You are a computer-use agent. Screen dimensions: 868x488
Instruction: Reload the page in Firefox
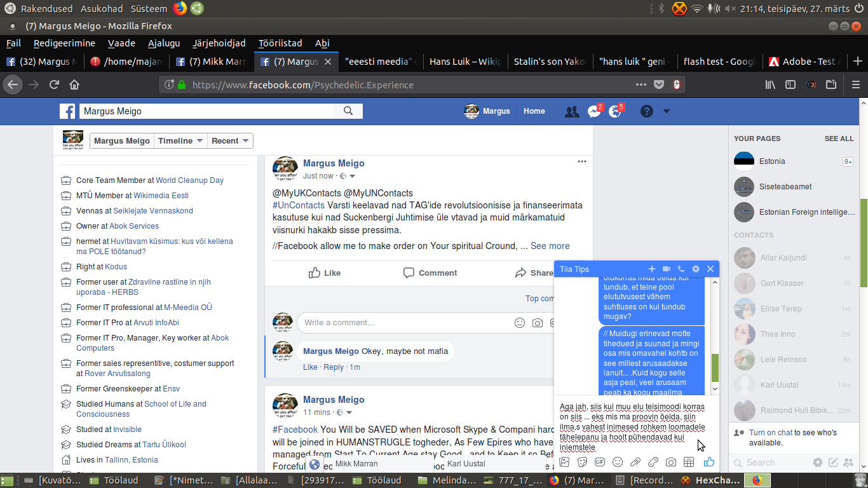(55, 85)
